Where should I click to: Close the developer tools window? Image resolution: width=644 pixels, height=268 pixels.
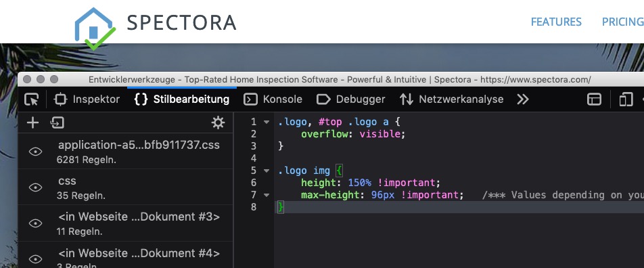[27, 79]
